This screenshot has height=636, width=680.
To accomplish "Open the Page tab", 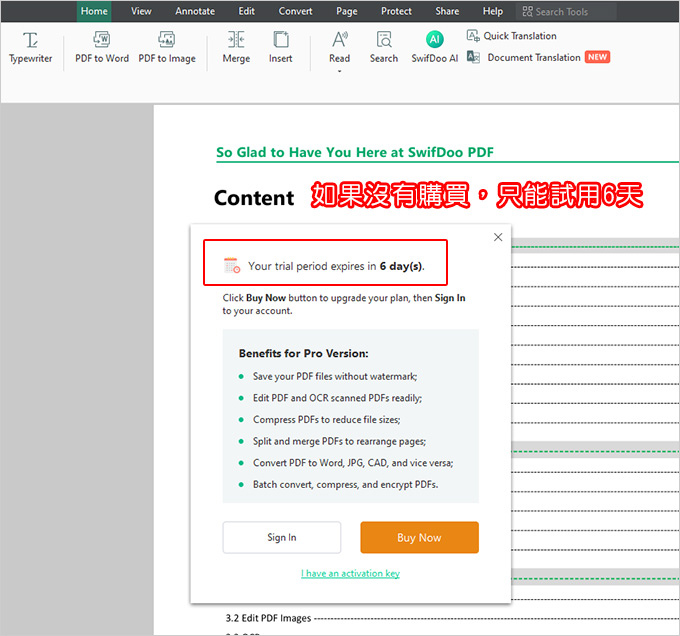I will [x=347, y=11].
